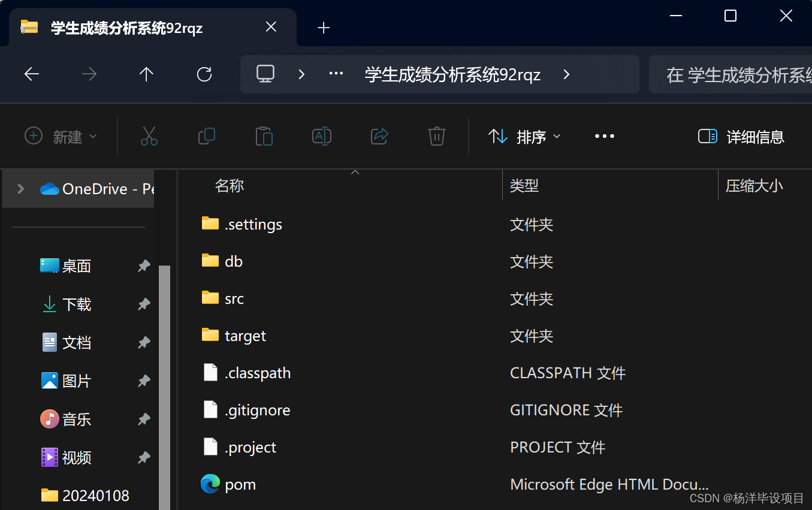
Task: Open 视频 (Videos) in the sidebar
Action: [65, 458]
